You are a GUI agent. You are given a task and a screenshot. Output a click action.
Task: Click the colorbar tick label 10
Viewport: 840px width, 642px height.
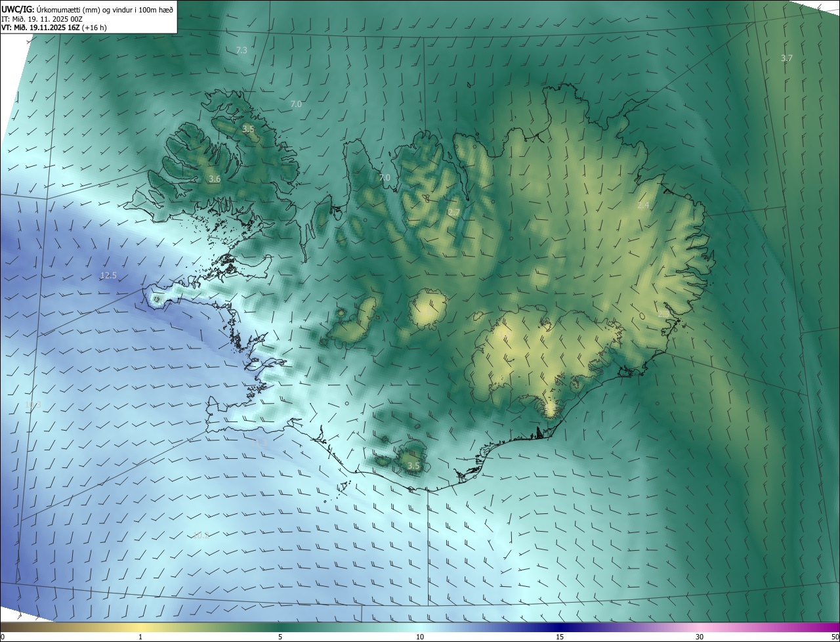tap(420, 637)
